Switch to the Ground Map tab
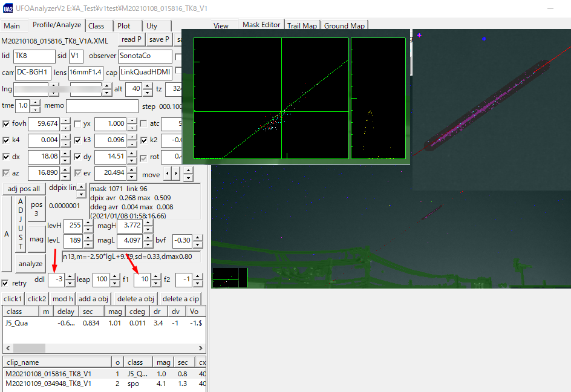 pyautogui.click(x=344, y=25)
